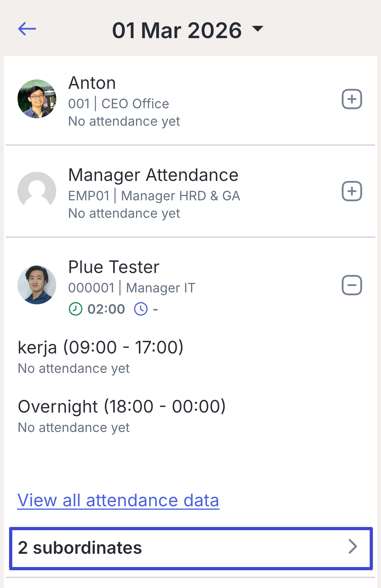Open the 2 subordinates row
Image resolution: width=381 pixels, height=588 pixels.
(191, 548)
